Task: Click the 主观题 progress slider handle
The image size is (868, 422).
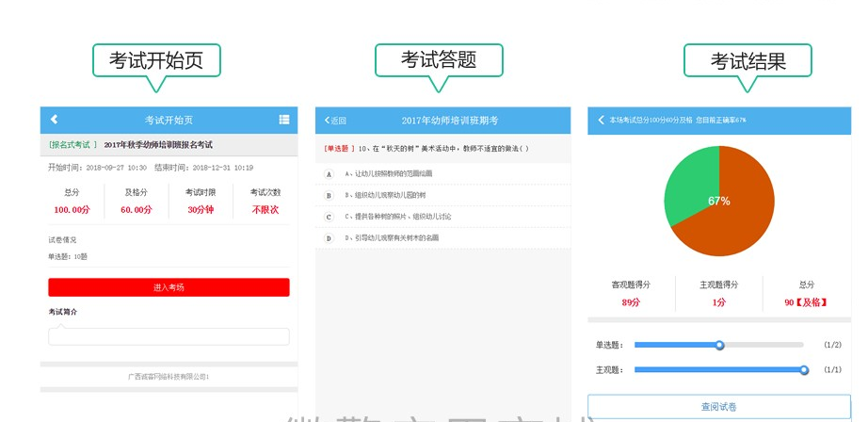Action: tap(804, 370)
